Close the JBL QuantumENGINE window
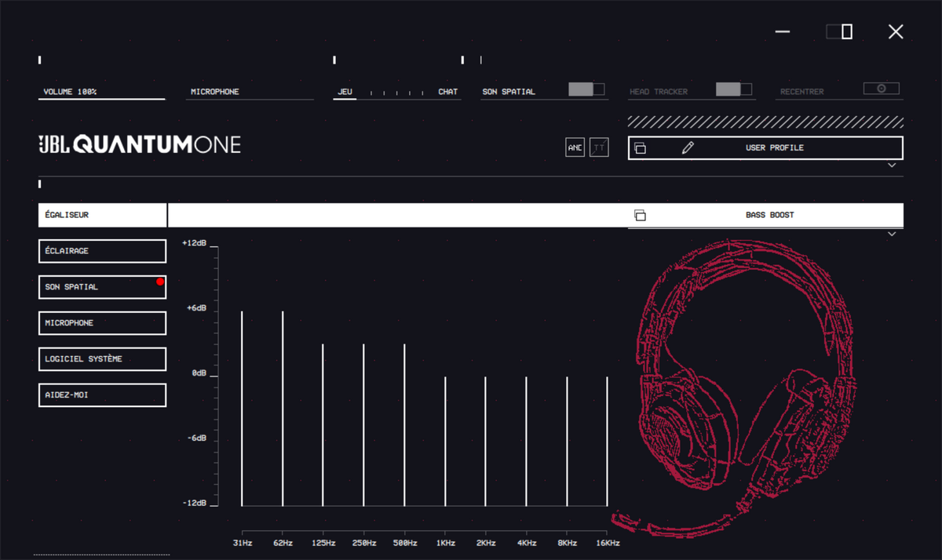The height and width of the screenshot is (560, 942). [896, 31]
